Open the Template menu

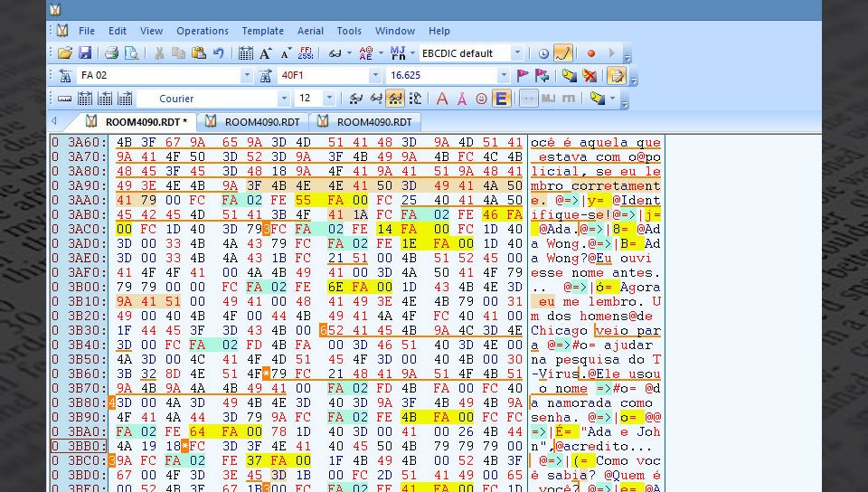tap(262, 31)
